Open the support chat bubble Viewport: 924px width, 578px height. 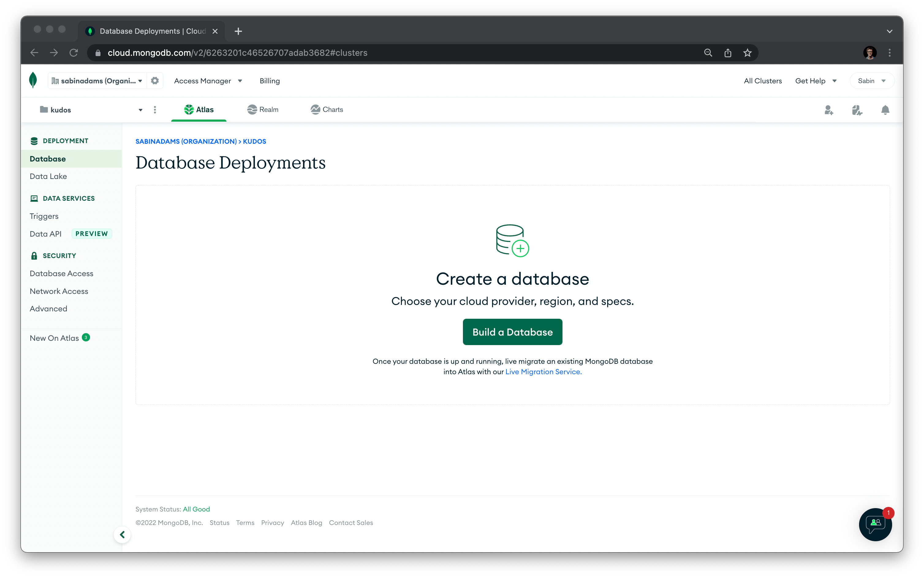[x=875, y=524]
